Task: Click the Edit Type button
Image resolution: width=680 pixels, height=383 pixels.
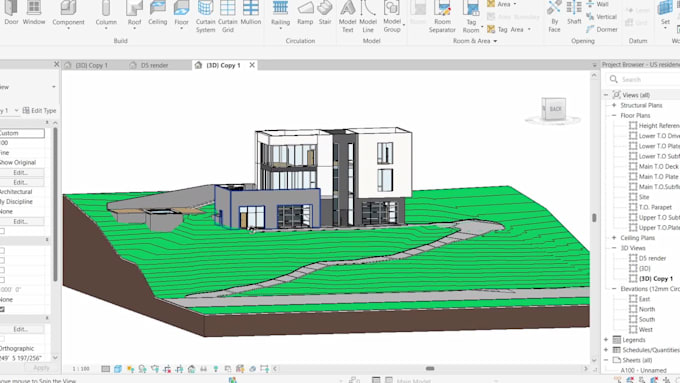Action: pos(39,111)
